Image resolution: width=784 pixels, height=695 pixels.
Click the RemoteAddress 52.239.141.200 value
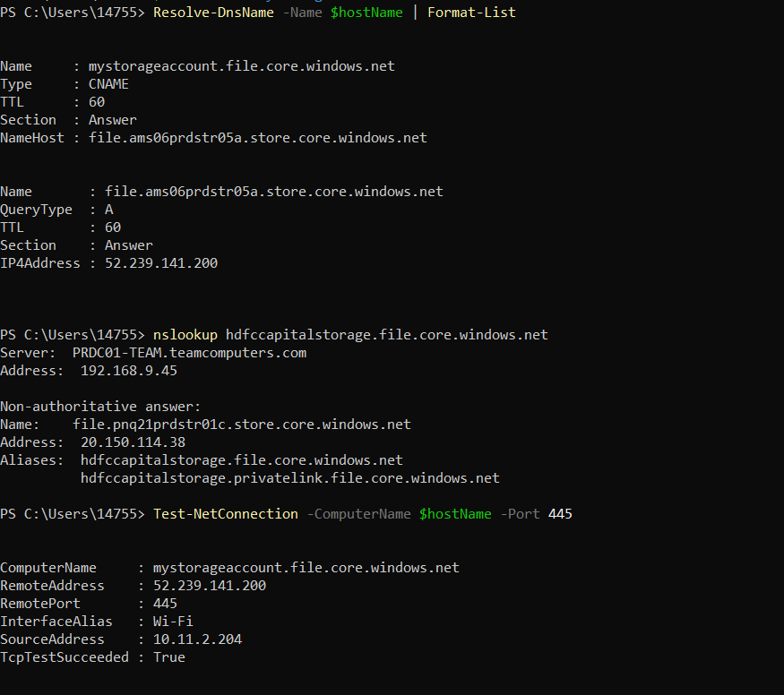(210, 586)
